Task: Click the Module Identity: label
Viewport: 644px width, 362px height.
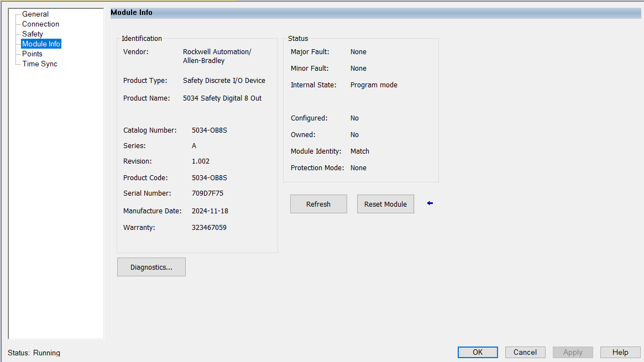Action: pyautogui.click(x=316, y=151)
